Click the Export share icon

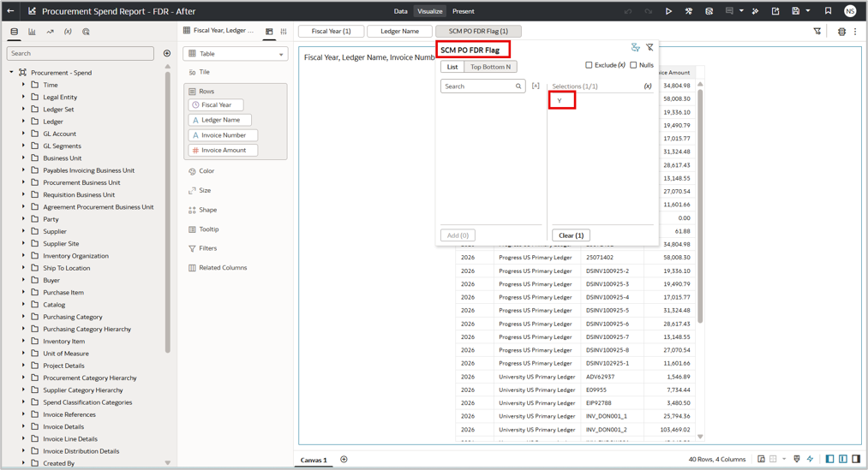click(x=775, y=11)
